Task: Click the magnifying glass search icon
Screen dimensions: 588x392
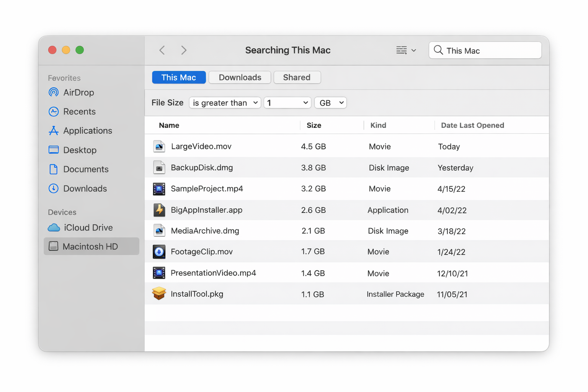Action: tap(438, 50)
